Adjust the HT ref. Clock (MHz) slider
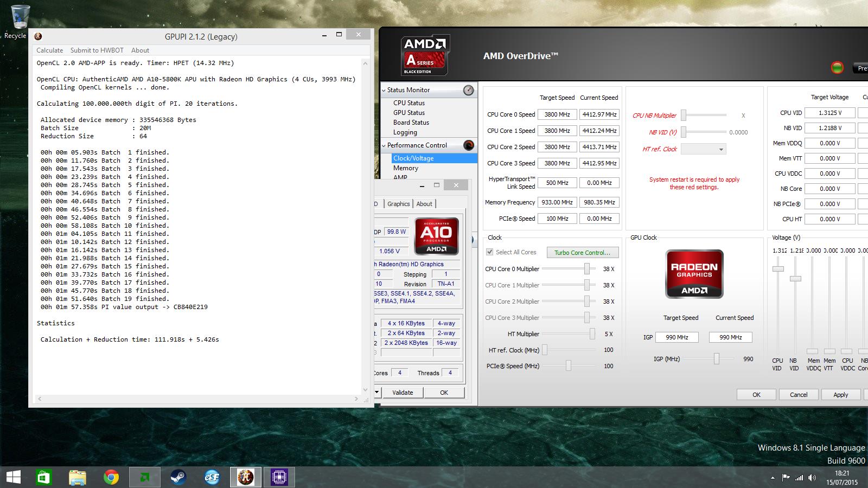 [x=545, y=350]
